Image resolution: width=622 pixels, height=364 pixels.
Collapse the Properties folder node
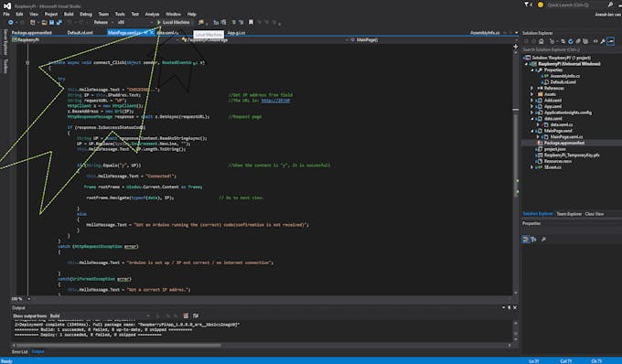[532, 70]
